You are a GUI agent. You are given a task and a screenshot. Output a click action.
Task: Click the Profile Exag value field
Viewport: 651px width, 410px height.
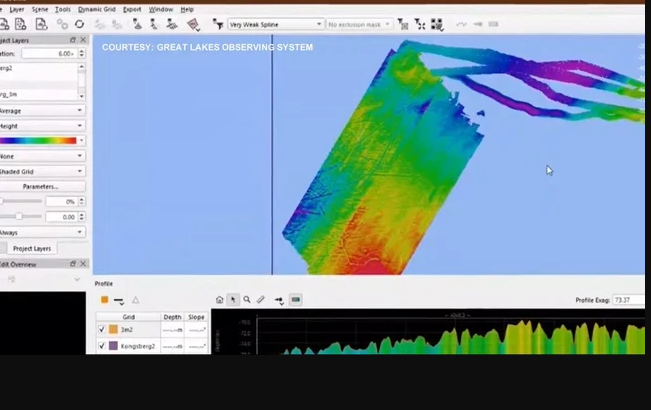[x=629, y=300]
